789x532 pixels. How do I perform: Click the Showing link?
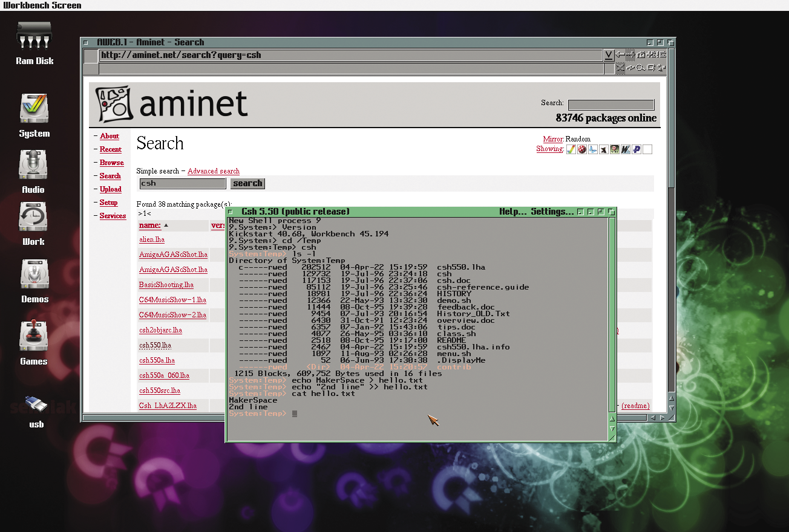click(x=550, y=149)
